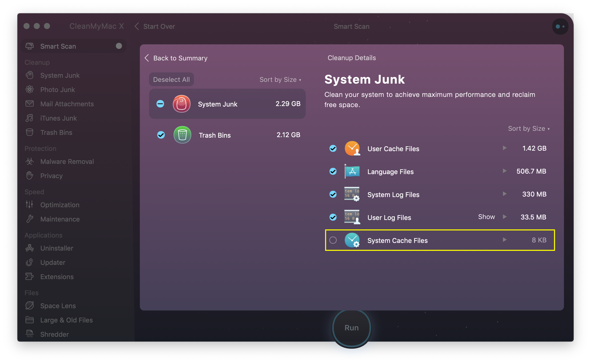Check the System Cache Files checkbox

point(333,240)
